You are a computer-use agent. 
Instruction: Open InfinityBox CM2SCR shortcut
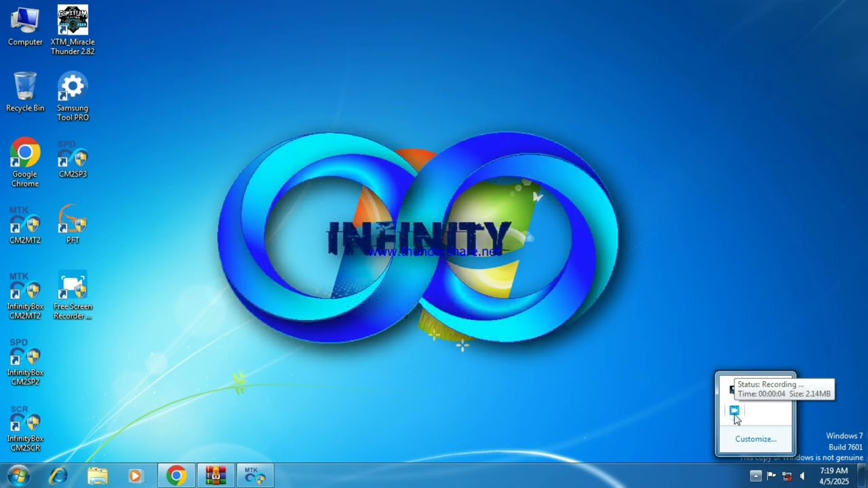[x=25, y=429]
